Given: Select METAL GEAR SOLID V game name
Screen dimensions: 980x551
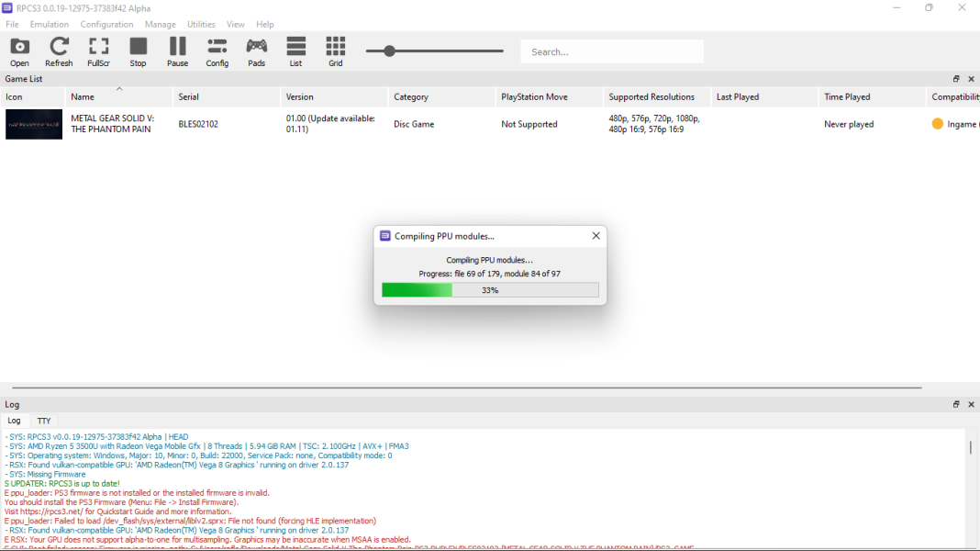Looking at the screenshot, I should pos(113,124).
